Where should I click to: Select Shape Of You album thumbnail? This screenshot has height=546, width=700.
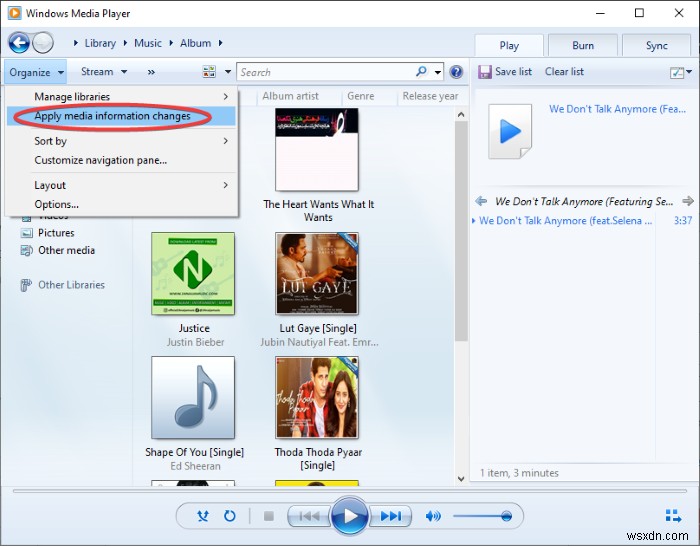(193, 397)
